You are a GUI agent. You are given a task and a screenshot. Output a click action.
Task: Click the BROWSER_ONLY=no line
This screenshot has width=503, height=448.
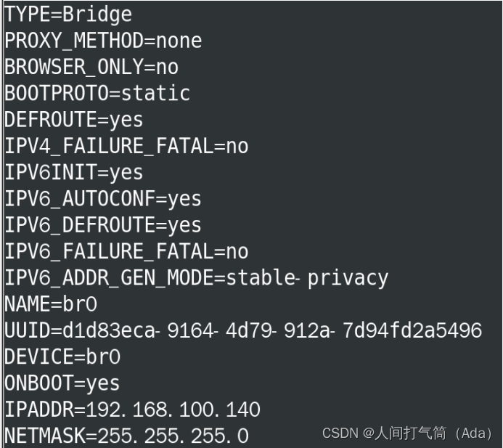(91, 67)
